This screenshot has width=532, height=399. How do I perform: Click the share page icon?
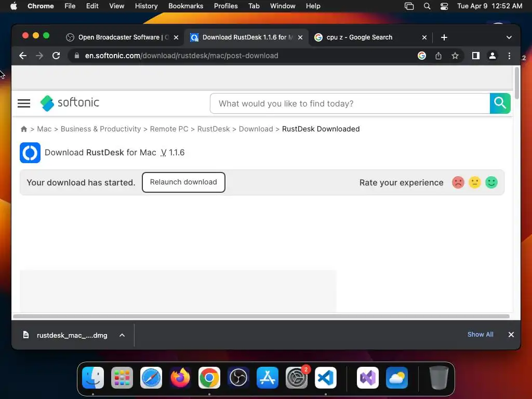pyautogui.click(x=438, y=56)
